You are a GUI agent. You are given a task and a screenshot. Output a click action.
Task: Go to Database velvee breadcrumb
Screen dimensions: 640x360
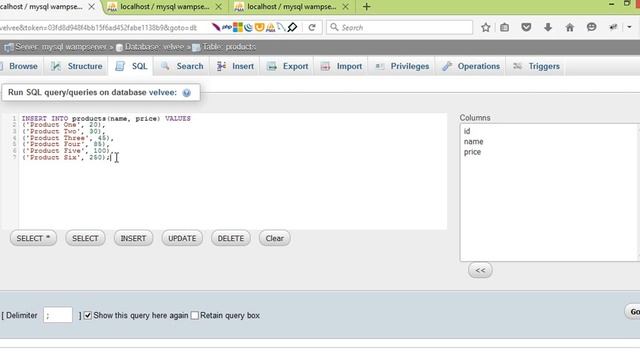click(150, 47)
